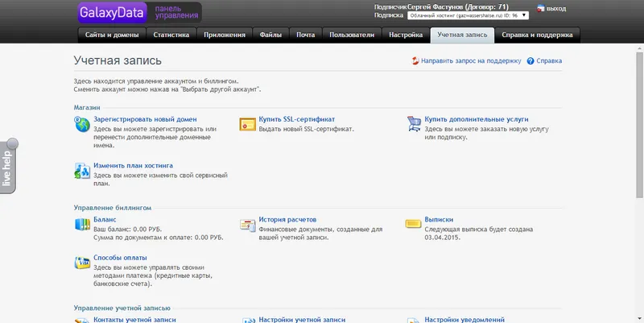
Task: Click the Выписки yellow card icon
Action: tap(413, 224)
